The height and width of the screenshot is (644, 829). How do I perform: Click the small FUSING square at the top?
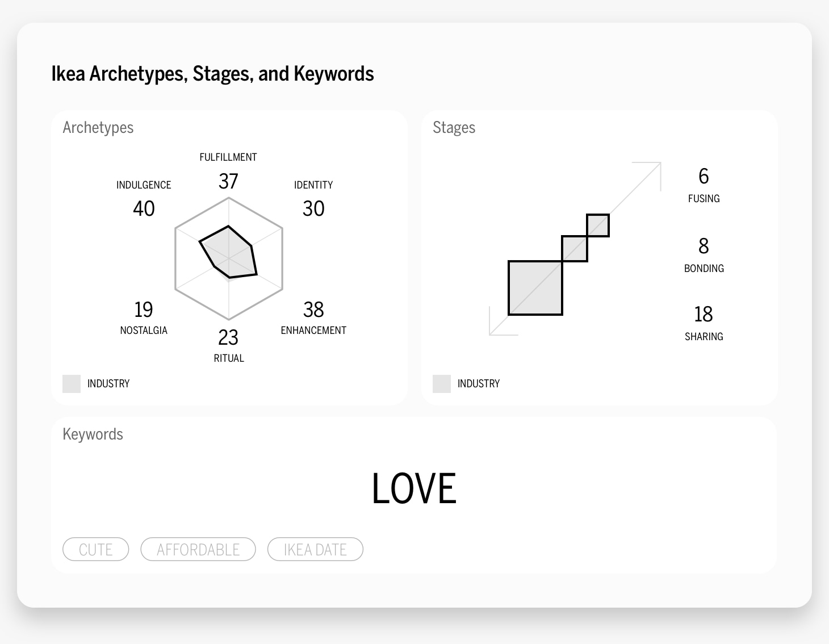(597, 225)
